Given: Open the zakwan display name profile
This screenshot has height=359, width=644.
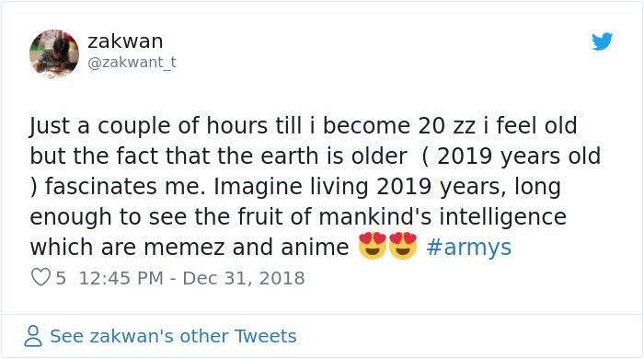Looking at the screenshot, I should coord(125,41).
